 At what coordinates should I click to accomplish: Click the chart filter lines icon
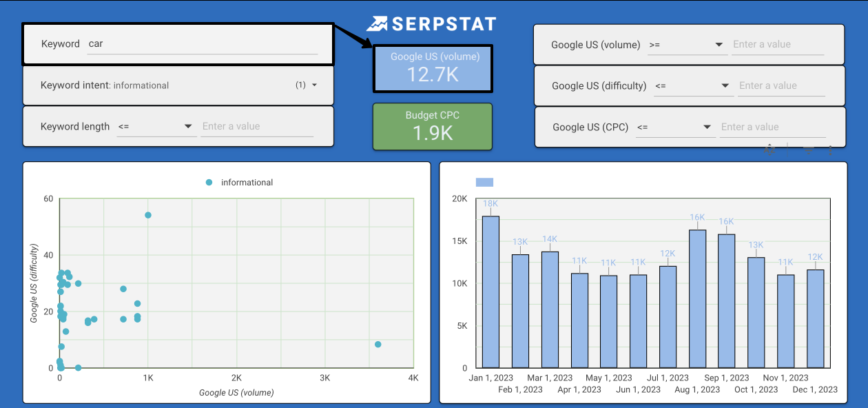[809, 149]
